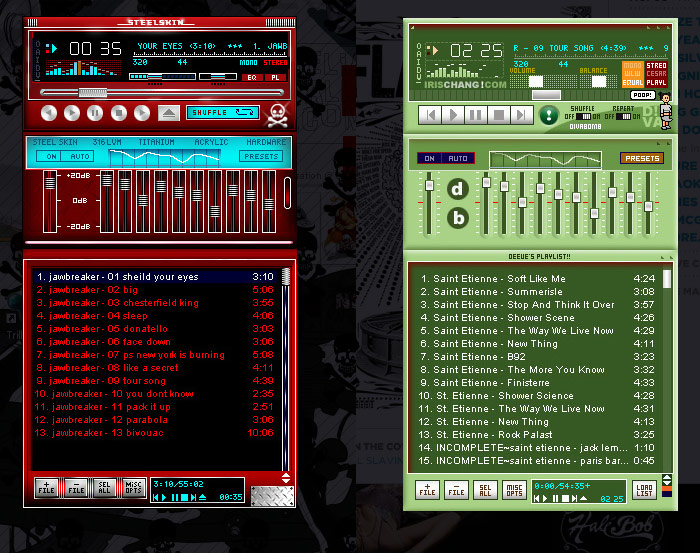Image resolution: width=700 pixels, height=553 pixels.
Task: Open orange PRESETS in green equalizer
Action: pos(642,158)
